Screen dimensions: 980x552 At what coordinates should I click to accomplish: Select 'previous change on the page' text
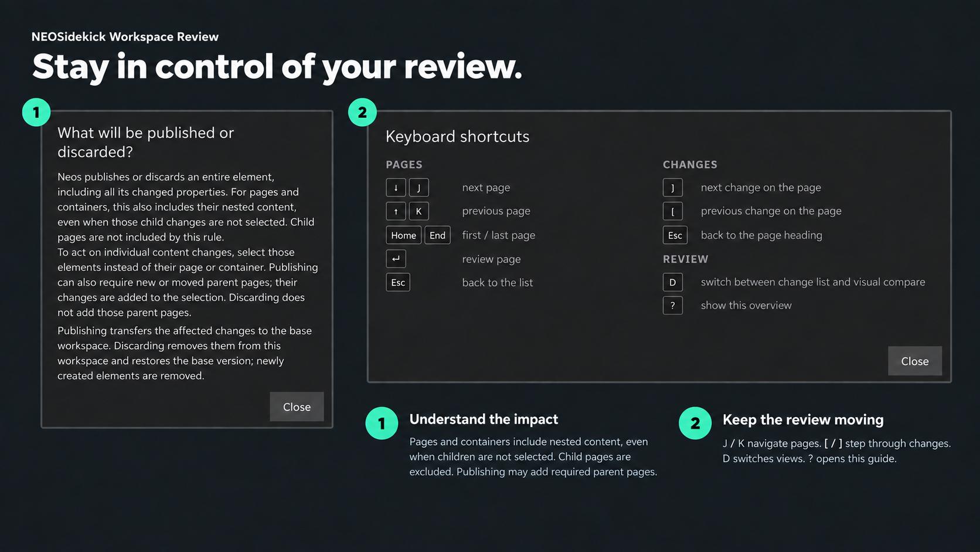point(771,211)
